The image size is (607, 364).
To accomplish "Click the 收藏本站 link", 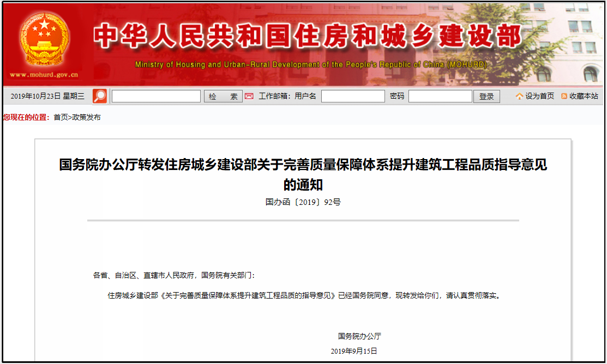I will tap(584, 96).
